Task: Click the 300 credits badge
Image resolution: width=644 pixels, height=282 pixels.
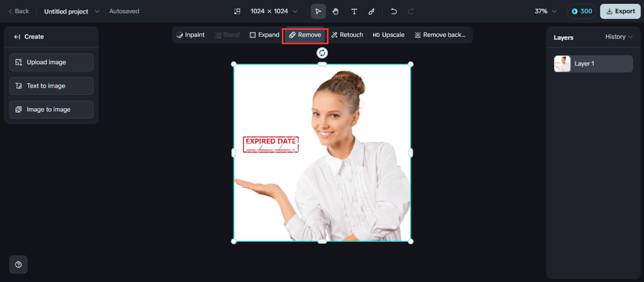Action: (x=581, y=11)
